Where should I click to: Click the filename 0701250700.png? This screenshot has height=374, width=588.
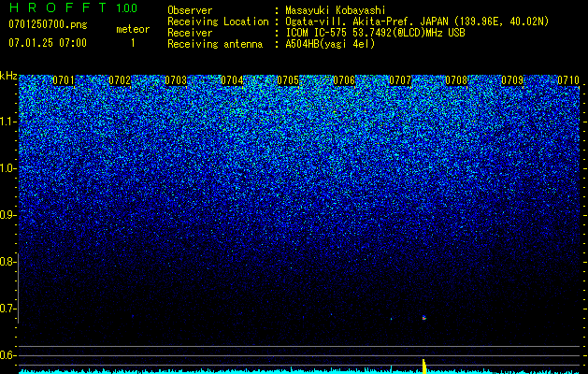click(48, 25)
